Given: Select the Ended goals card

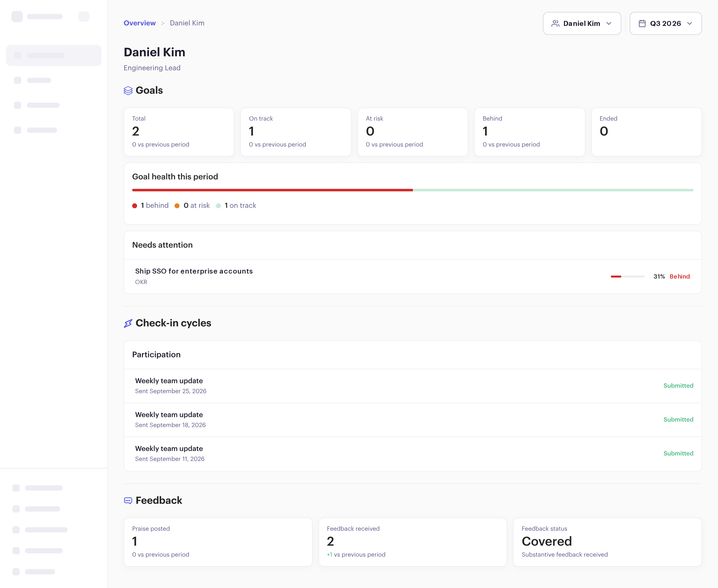Looking at the screenshot, I should coord(646,132).
